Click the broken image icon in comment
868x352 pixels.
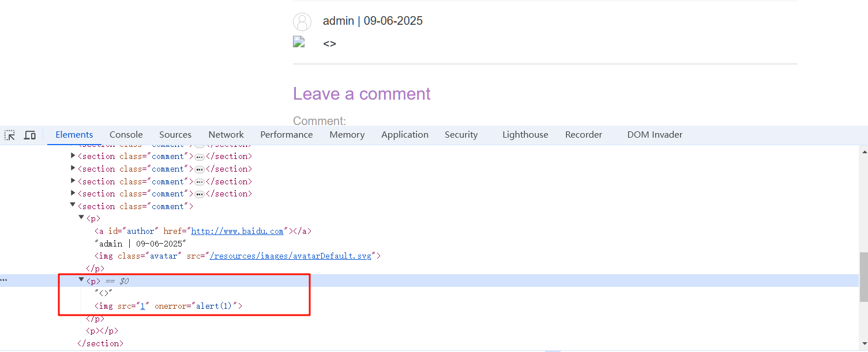[x=299, y=41]
